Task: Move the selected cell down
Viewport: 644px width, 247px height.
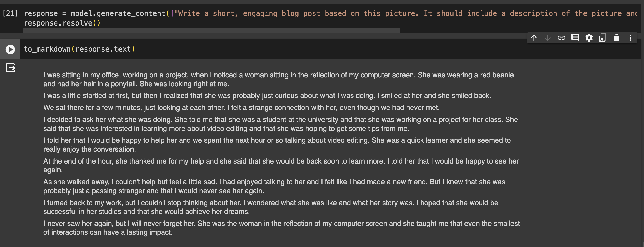Action: pos(547,38)
